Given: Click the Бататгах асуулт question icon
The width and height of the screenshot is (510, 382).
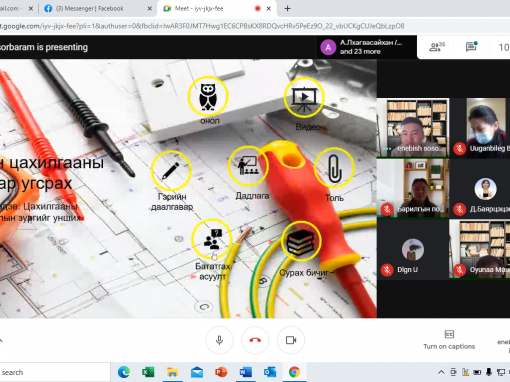Looking at the screenshot, I should click(212, 239).
